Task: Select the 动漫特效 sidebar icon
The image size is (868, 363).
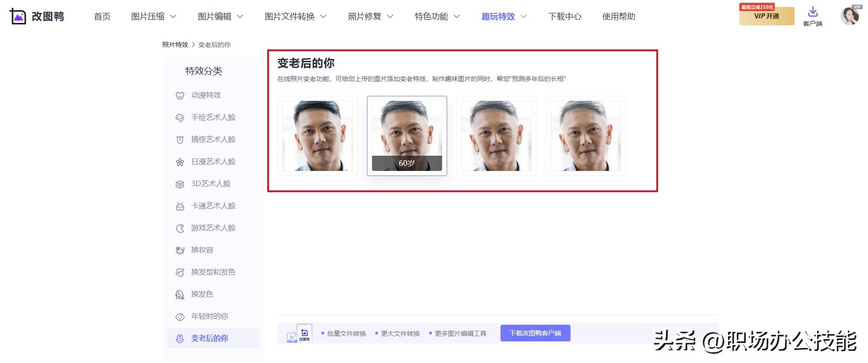Action: [x=180, y=95]
